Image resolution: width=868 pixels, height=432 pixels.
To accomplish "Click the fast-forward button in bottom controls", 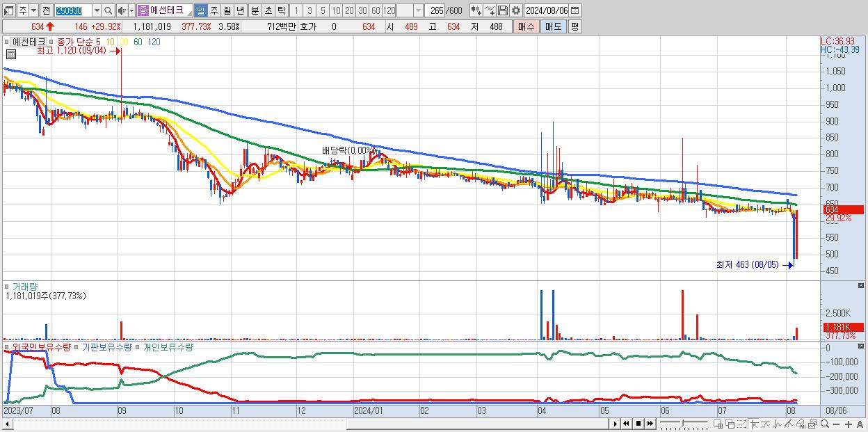I will [650, 424].
